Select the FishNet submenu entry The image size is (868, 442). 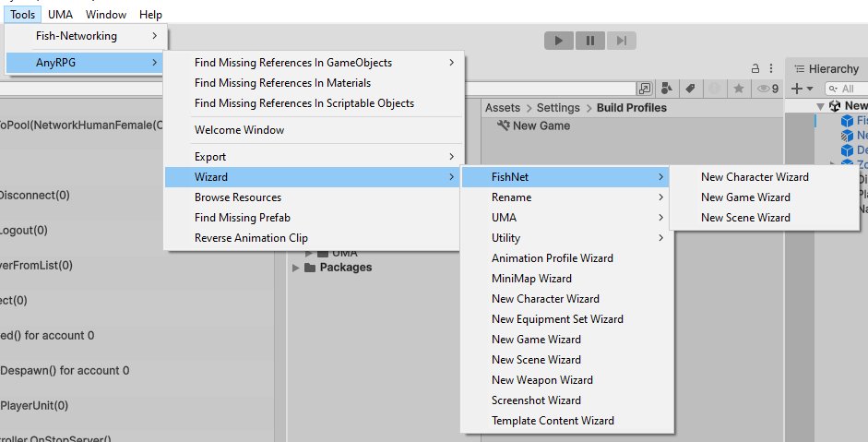pyautogui.click(x=565, y=177)
